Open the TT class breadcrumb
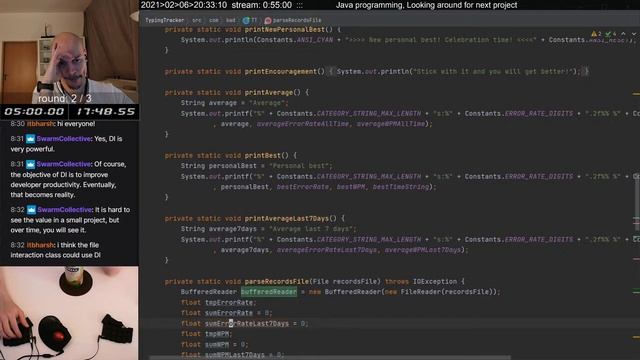This screenshot has width=640, height=360. [250, 20]
